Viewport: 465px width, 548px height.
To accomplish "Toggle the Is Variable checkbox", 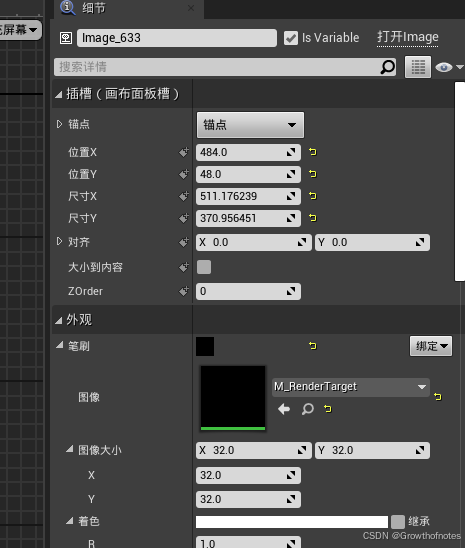I will (x=291, y=38).
